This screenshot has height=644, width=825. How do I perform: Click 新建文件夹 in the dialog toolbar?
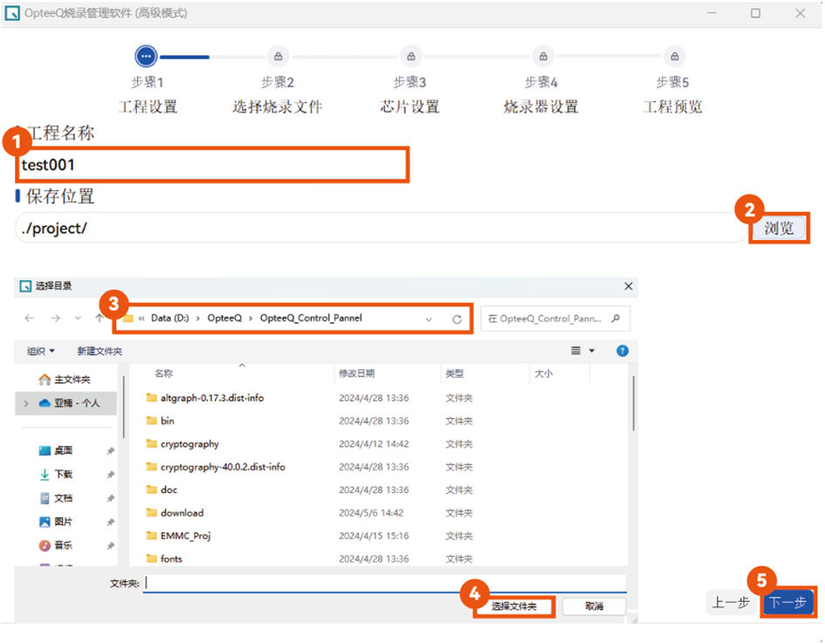[x=100, y=351]
